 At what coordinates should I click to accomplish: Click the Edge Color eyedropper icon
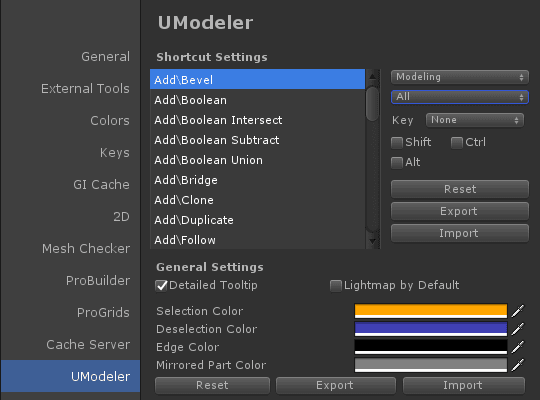point(518,347)
